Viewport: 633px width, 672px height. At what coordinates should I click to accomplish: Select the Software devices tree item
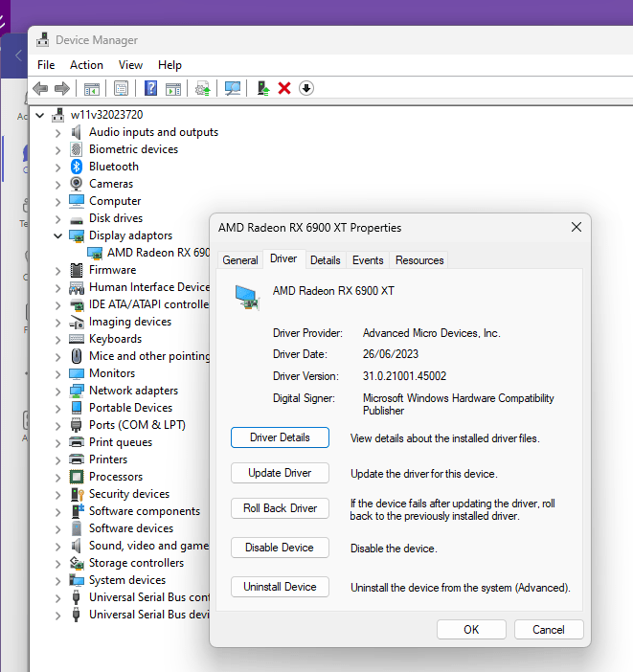(131, 528)
